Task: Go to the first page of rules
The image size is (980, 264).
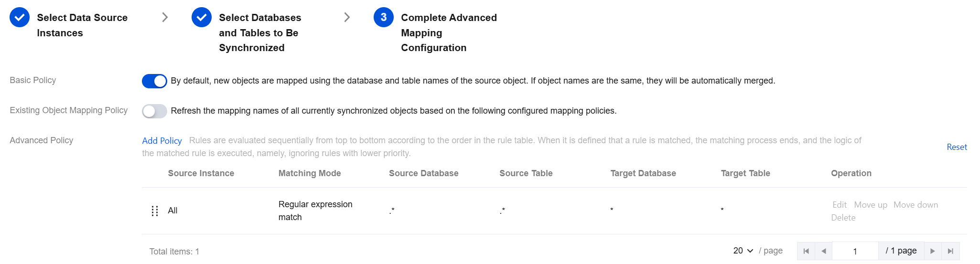Action: [806, 251]
